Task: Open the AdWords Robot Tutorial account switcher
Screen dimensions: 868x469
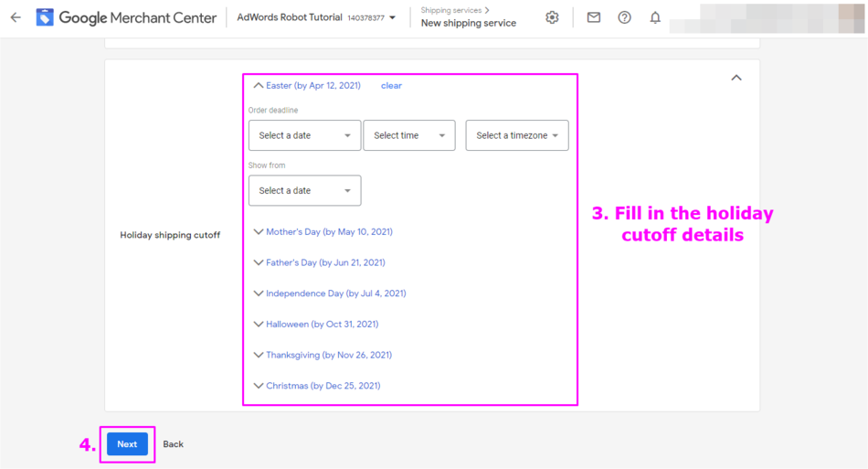Action: pyautogui.click(x=316, y=17)
